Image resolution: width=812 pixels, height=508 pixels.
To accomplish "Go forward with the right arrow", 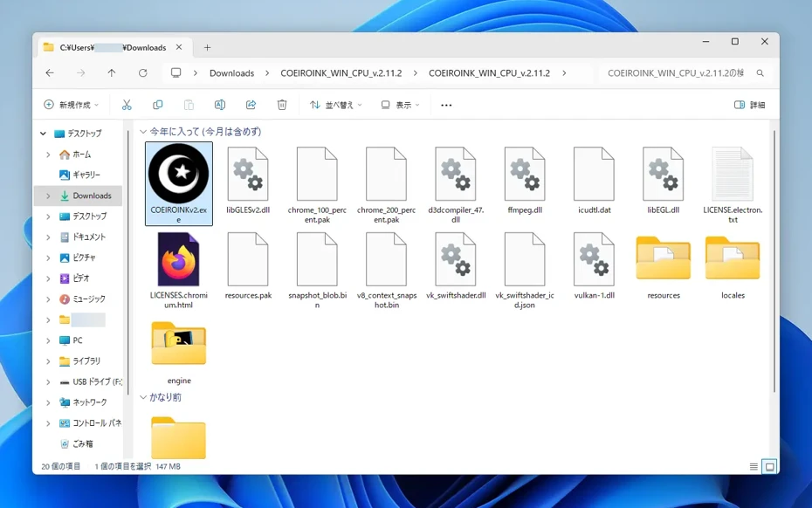I will coord(81,73).
